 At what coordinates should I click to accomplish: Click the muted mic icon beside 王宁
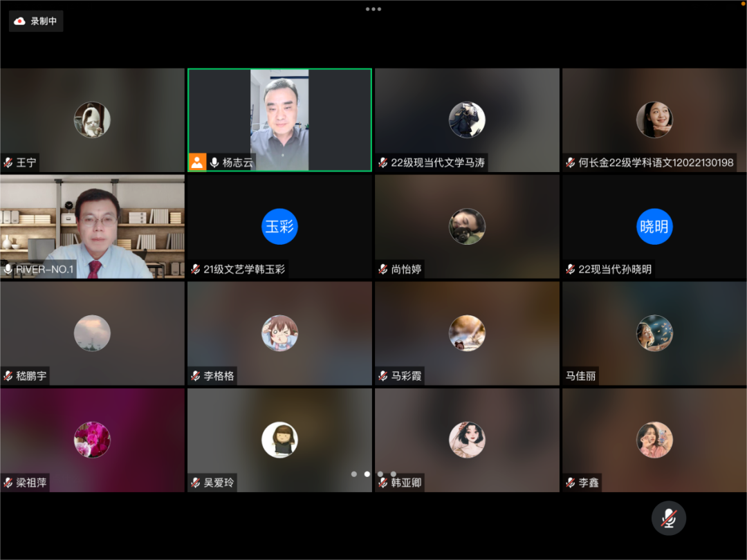pos(8,162)
